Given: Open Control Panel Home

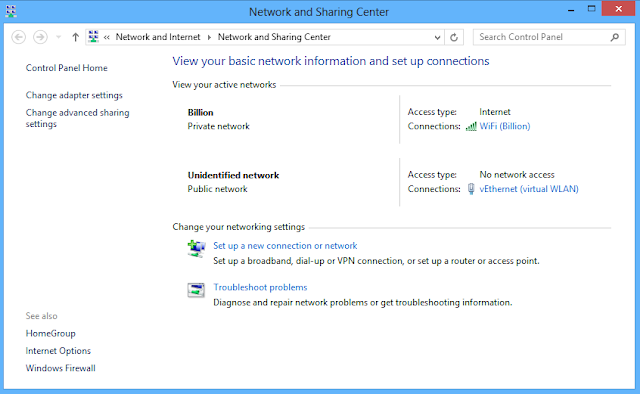Looking at the screenshot, I should tap(67, 68).
